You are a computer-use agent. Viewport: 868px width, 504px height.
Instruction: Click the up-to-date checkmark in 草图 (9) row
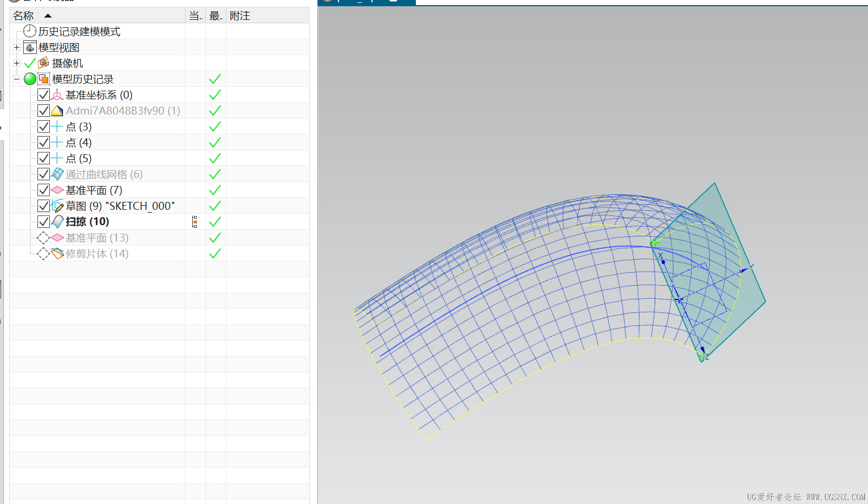click(215, 206)
